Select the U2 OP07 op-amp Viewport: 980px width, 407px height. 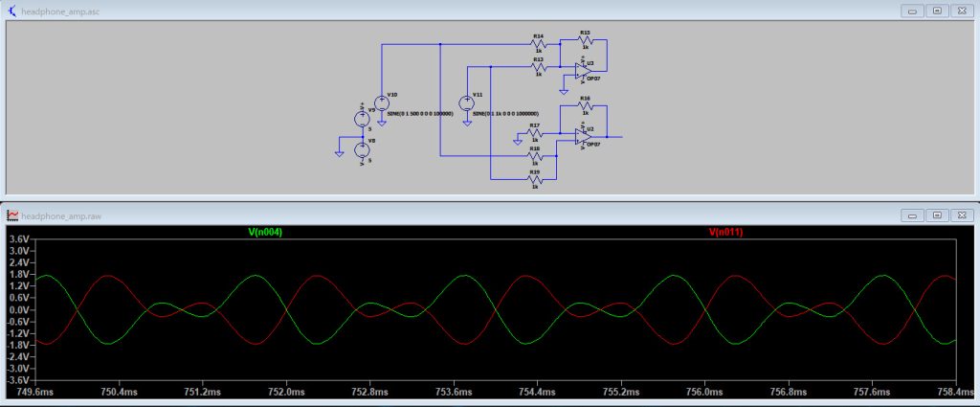click(x=583, y=135)
